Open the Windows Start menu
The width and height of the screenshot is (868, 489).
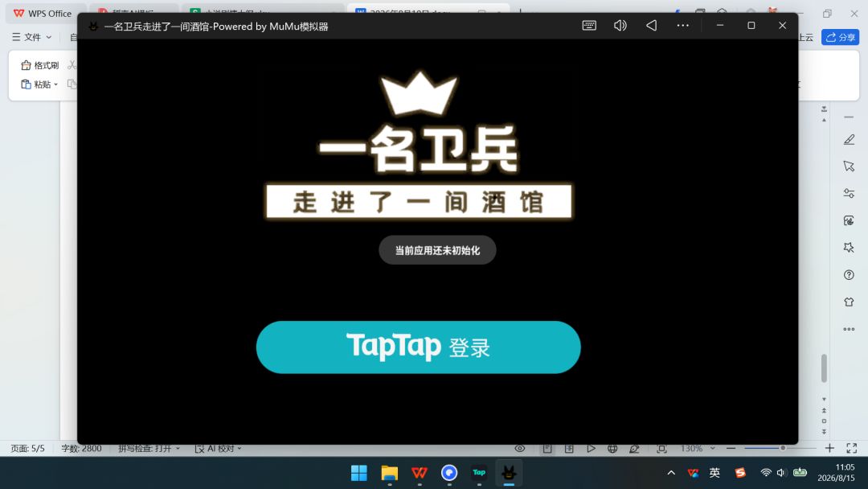point(358,473)
